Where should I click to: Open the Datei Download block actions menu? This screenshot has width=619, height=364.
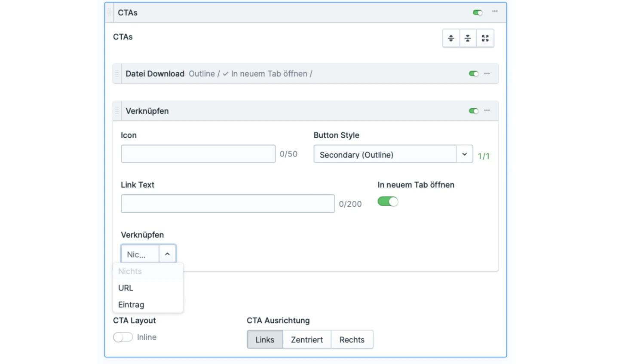(x=487, y=73)
